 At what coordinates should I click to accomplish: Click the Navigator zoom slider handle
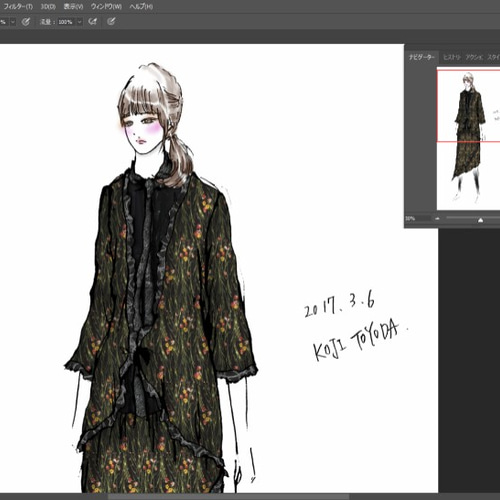pyautogui.click(x=480, y=220)
